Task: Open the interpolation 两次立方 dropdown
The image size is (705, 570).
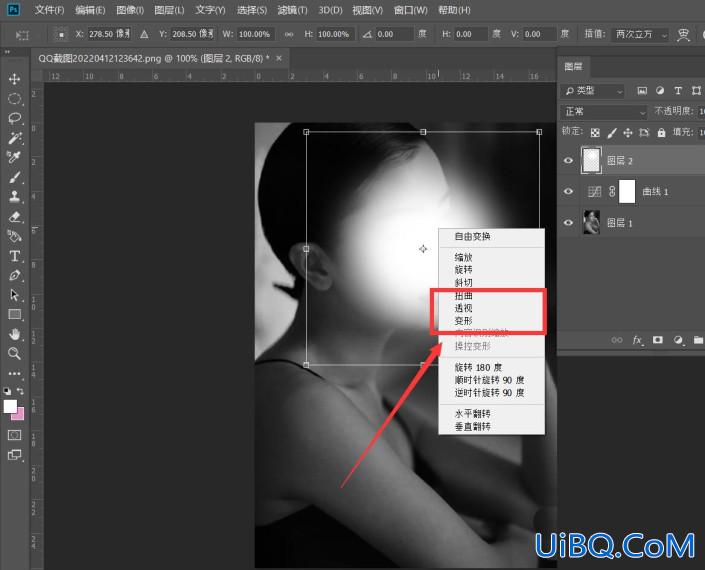Action: click(640, 34)
